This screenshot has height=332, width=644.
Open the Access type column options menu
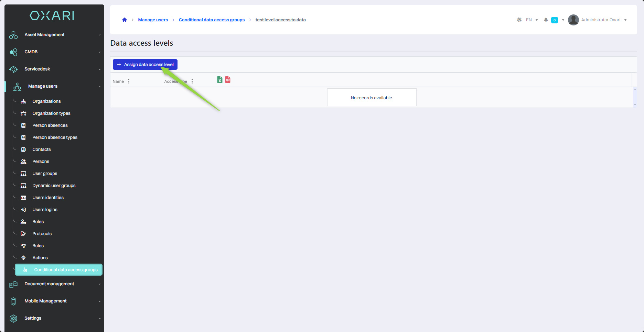coord(192,81)
